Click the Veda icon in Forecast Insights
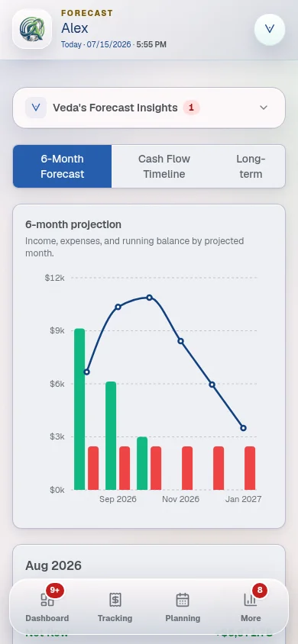The width and height of the screenshot is (298, 644). tap(36, 108)
